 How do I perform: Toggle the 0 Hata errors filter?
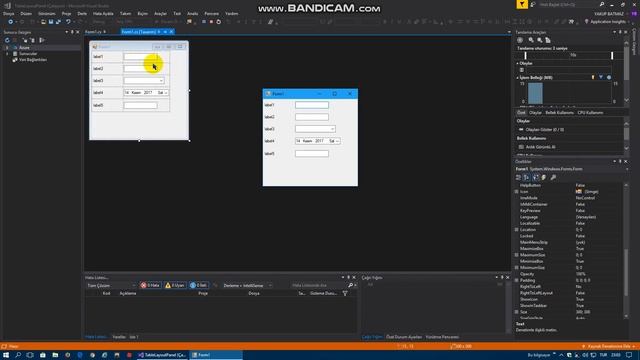(150, 285)
